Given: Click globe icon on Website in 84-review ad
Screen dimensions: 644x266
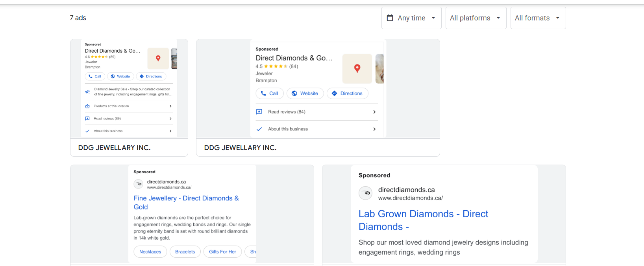Looking at the screenshot, I should [x=294, y=94].
